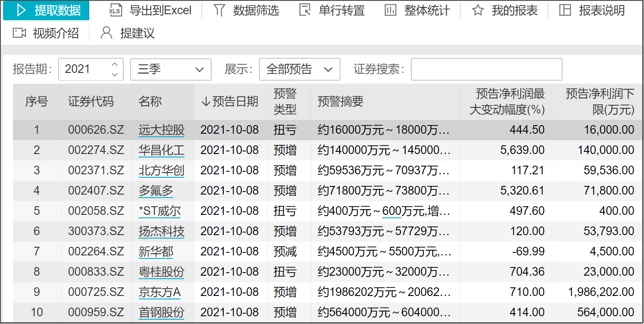The image size is (644, 324).
Task: Click the 证券搜索 search box
Action: pos(487,69)
